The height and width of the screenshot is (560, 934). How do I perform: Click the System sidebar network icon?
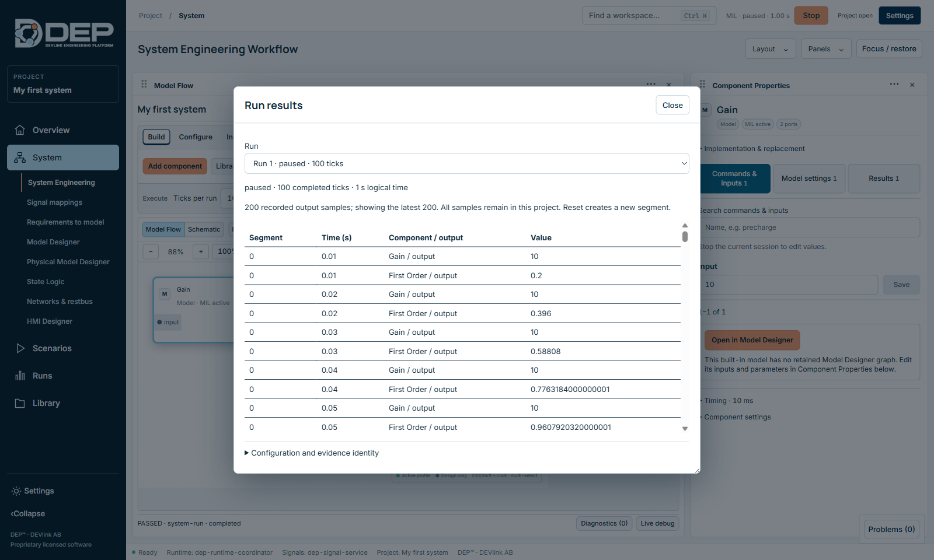tap(20, 157)
